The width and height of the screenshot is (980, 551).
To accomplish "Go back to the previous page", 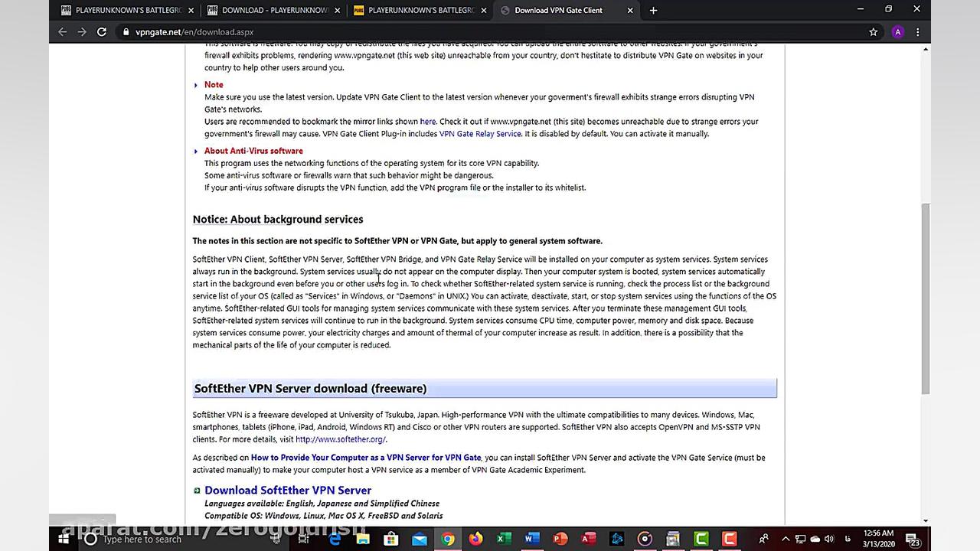I will (x=63, y=32).
